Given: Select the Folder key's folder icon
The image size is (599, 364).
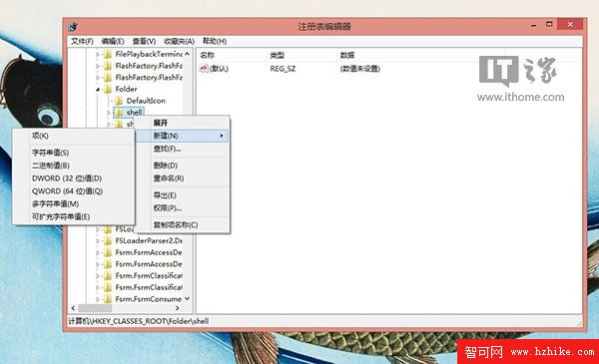Looking at the screenshot, I should 108,89.
